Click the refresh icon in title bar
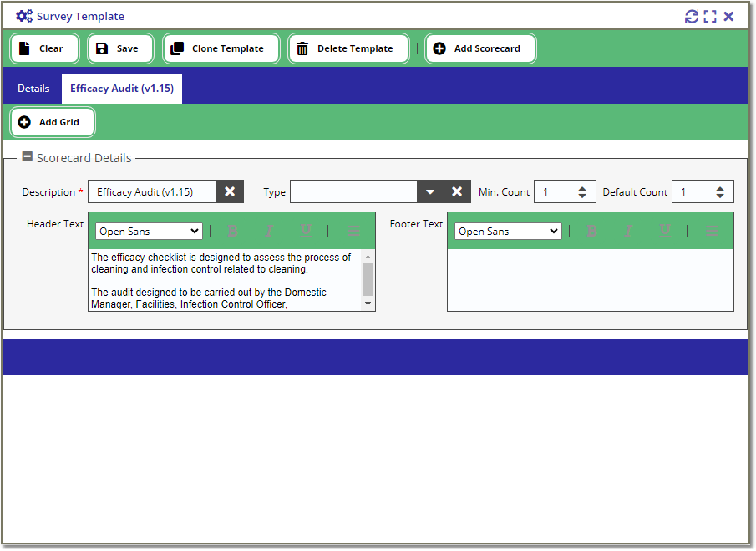The width and height of the screenshot is (756, 551). point(692,17)
